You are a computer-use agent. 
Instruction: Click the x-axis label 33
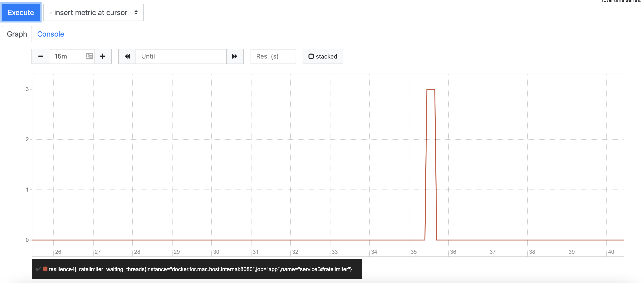(x=335, y=252)
